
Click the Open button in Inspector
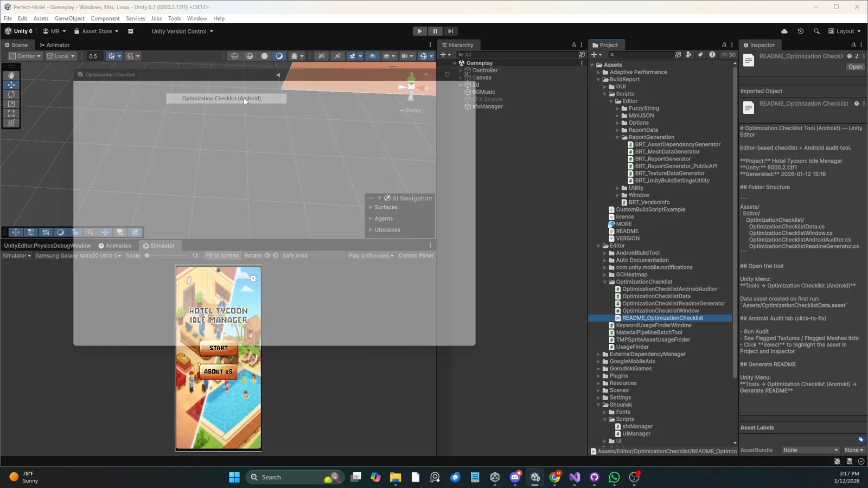click(855, 67)
